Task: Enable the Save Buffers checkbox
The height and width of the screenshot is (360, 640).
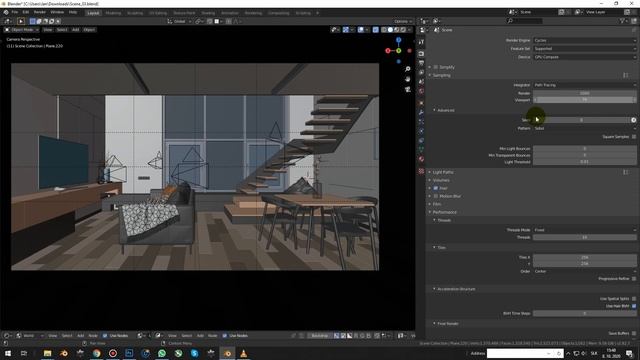Action: [634, 333]
